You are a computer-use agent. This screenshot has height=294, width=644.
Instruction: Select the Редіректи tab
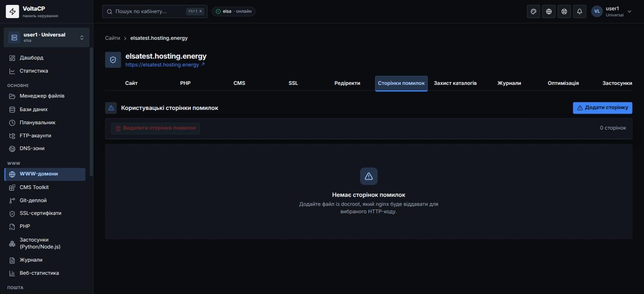pos(347,83)
